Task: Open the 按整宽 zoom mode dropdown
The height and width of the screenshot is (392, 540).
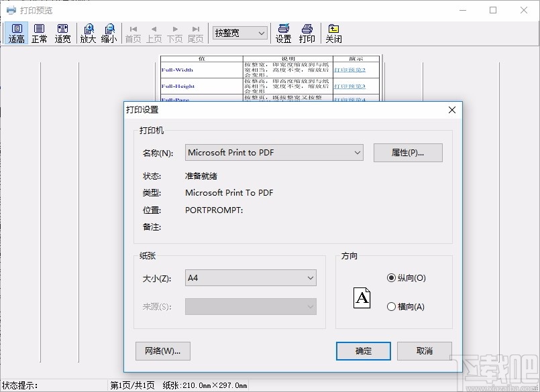Action: tap(262, 32)
